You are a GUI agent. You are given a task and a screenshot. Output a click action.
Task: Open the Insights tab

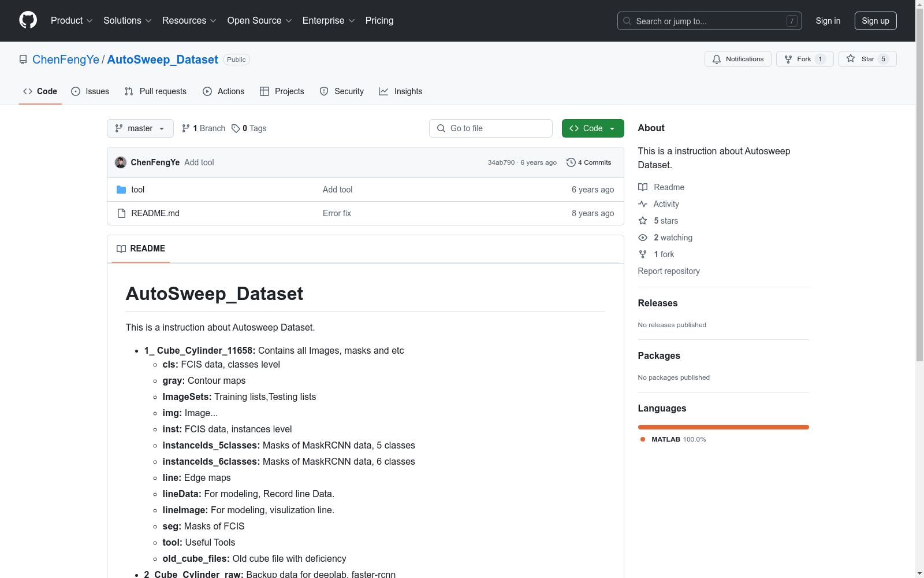[x=401, y=91]
